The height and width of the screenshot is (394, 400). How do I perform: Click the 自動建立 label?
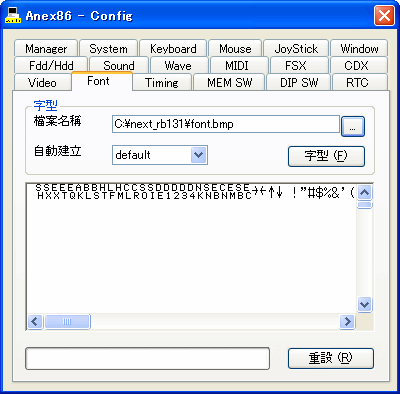click(x=57, y=151)
